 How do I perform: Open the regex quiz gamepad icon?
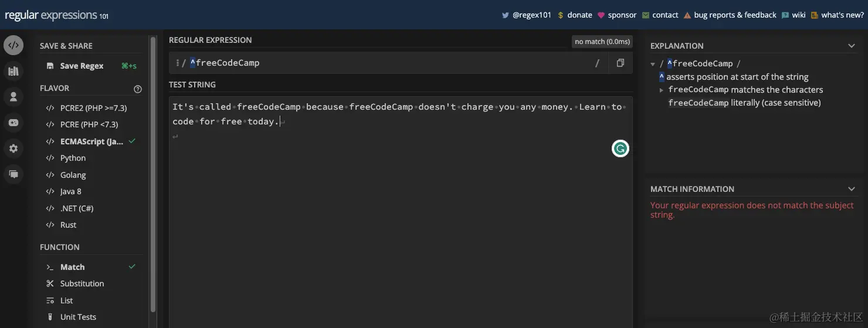point(13,123)
